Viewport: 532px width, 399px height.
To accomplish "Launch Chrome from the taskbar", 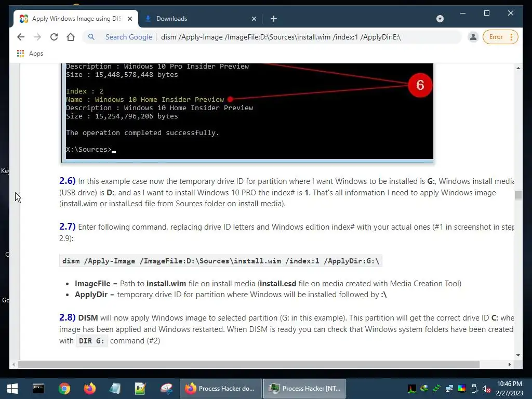I will click(64, 389).
